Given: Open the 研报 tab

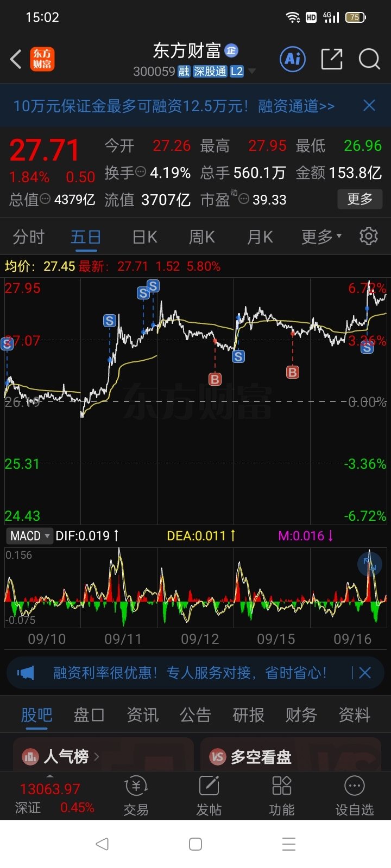Looking at the screenshot, I should (248, 715).
